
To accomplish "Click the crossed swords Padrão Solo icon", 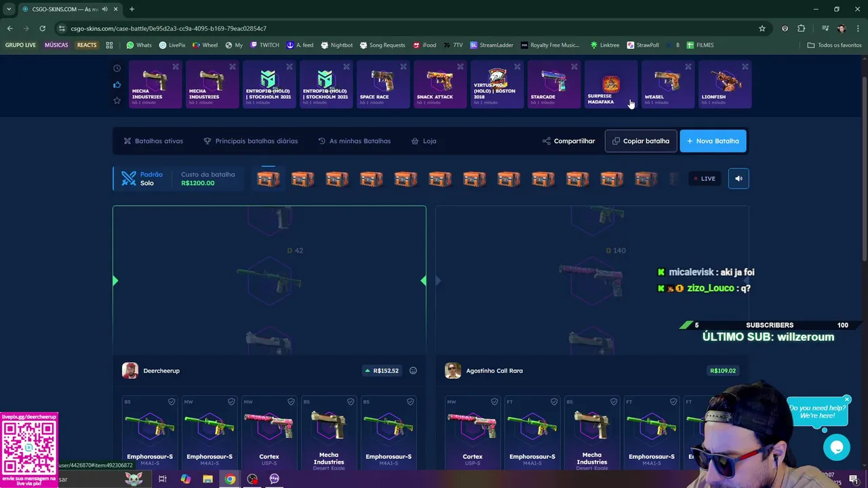I will click(x=129, y=179).
